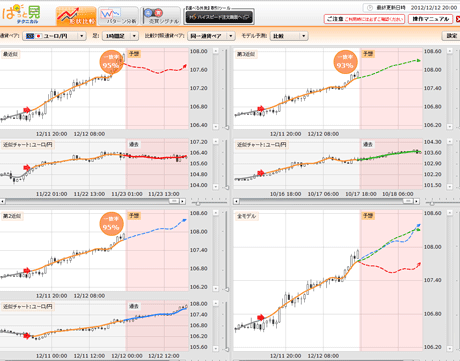The height and width of the screenshot is (361, 460).
Task: Open the 操作マニュアル link
Action: (x=430, y=19)
